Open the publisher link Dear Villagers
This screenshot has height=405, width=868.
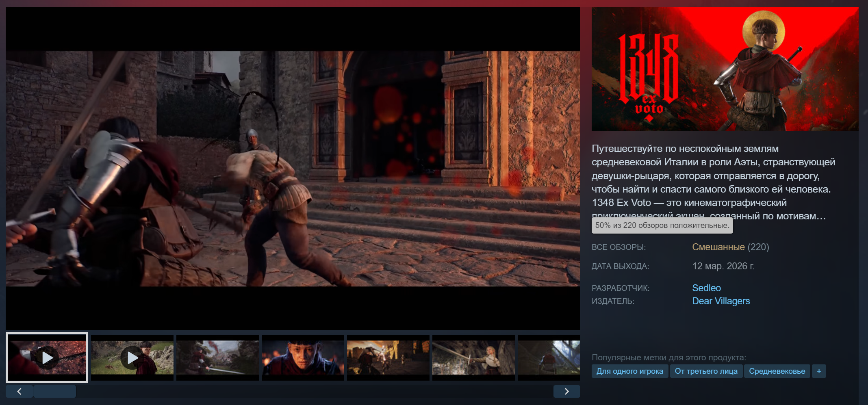721,301
